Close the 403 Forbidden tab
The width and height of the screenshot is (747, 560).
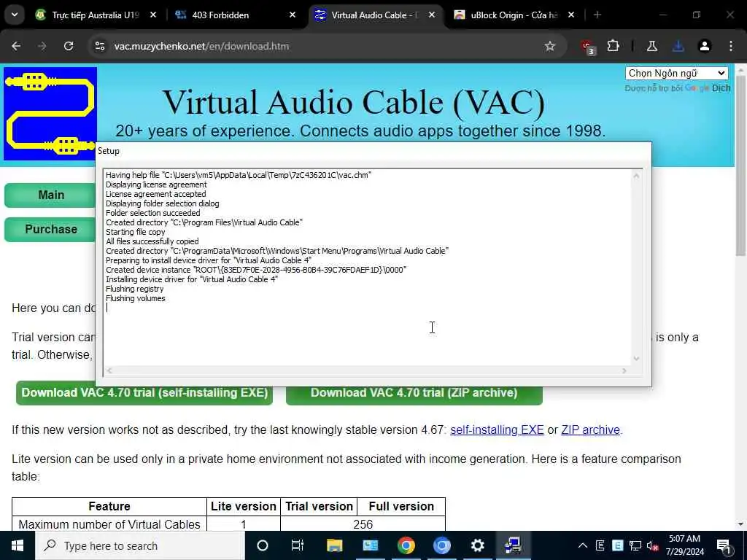[293, 15]
